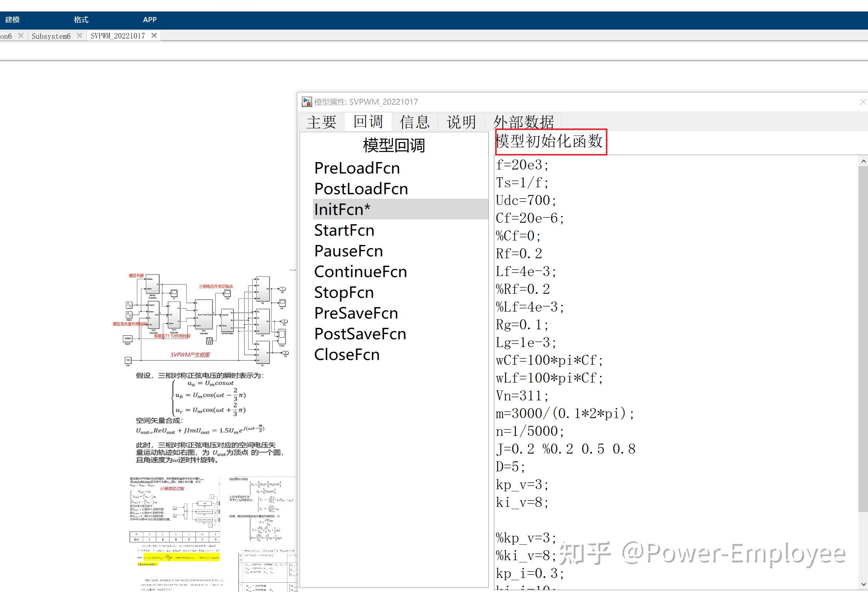Open the APP ribbon tab

coord(149,20)
